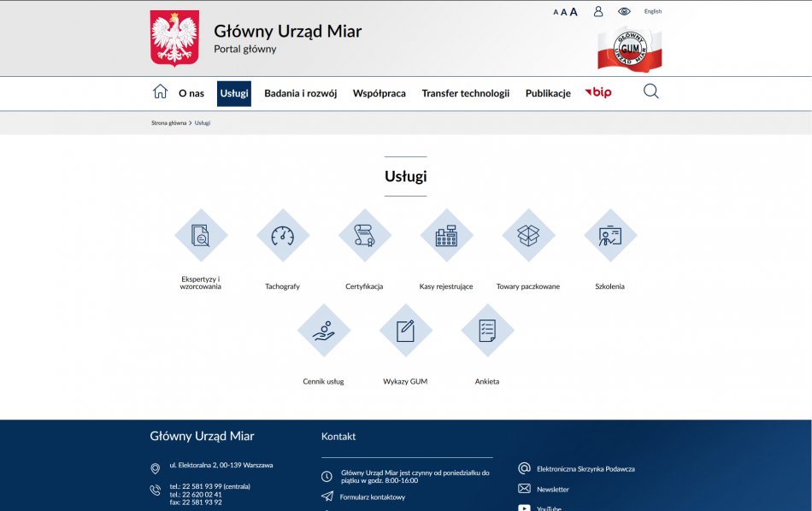Select the smallest font size A

point(556,13)
